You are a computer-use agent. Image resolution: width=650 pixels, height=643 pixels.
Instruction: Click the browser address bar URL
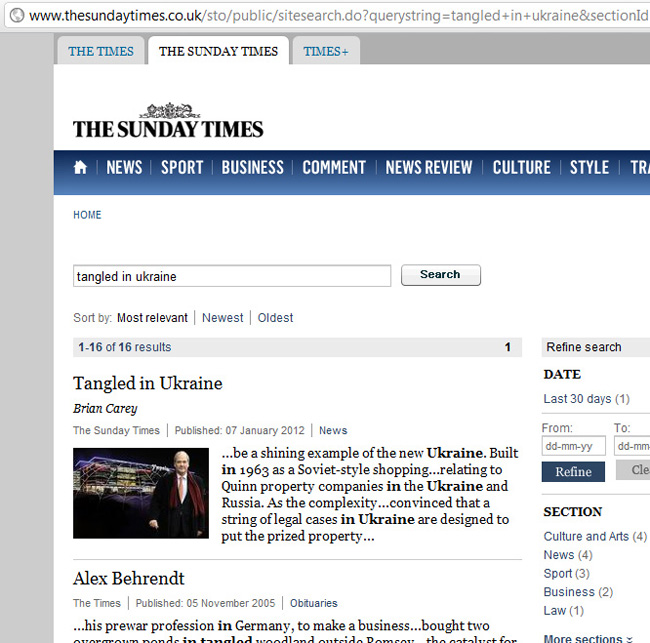point(338,16)
